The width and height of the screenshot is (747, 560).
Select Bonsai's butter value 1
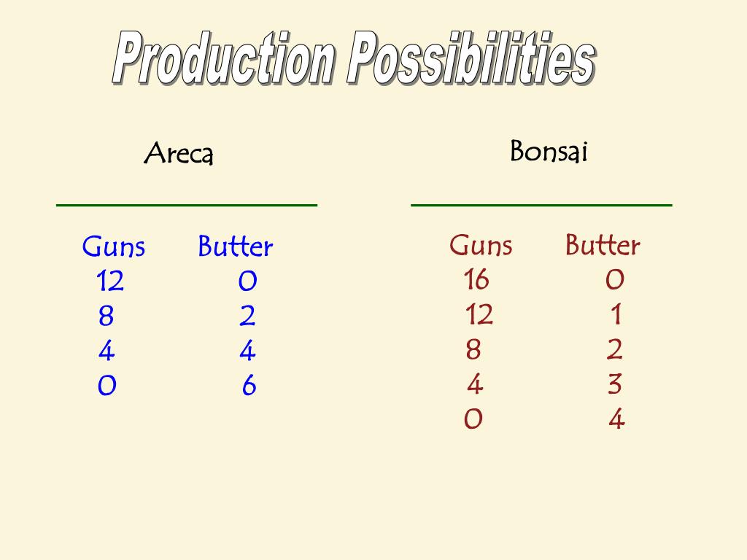616,314
